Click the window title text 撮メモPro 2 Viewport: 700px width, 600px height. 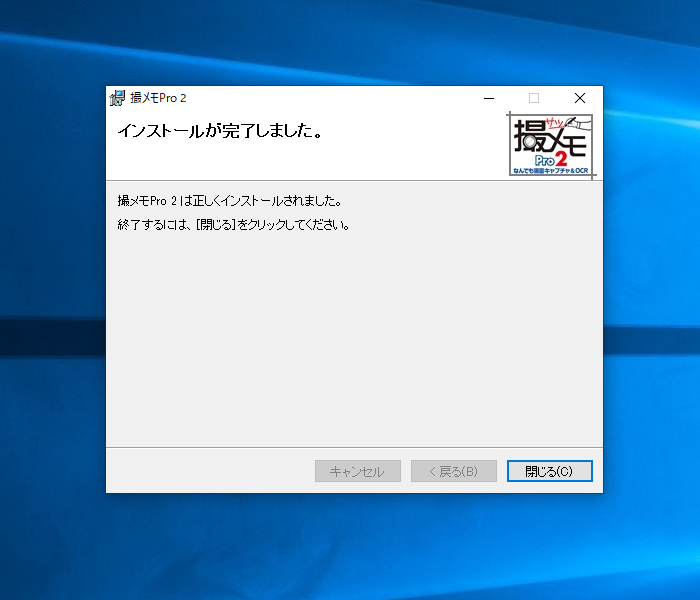coord(158,98)
